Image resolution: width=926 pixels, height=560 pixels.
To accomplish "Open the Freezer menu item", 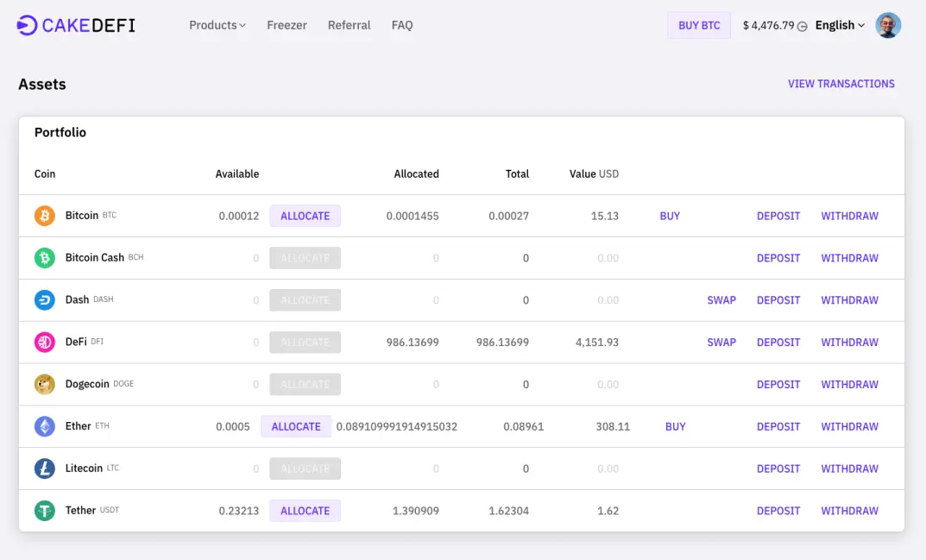I will pos(287,25).
